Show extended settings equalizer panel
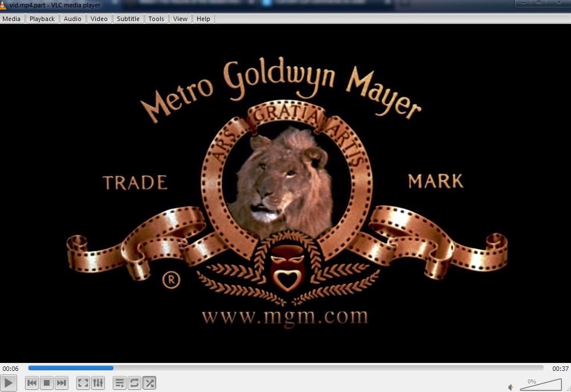Viewport: 571px width, 392px height. [98, 383]
